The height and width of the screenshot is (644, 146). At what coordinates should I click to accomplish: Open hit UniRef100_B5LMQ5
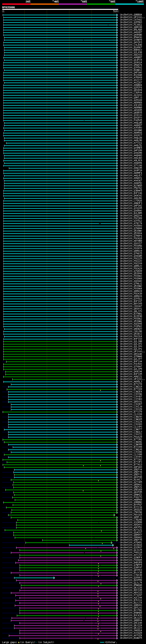131,30
